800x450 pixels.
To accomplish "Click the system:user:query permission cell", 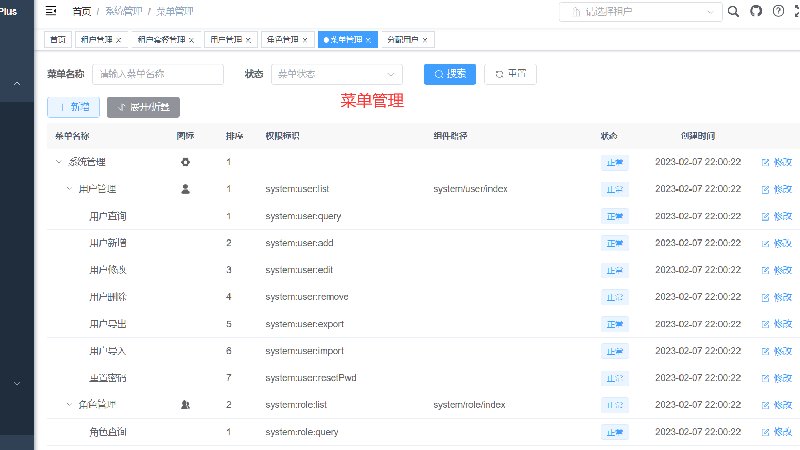I will [x=303, y=216].
